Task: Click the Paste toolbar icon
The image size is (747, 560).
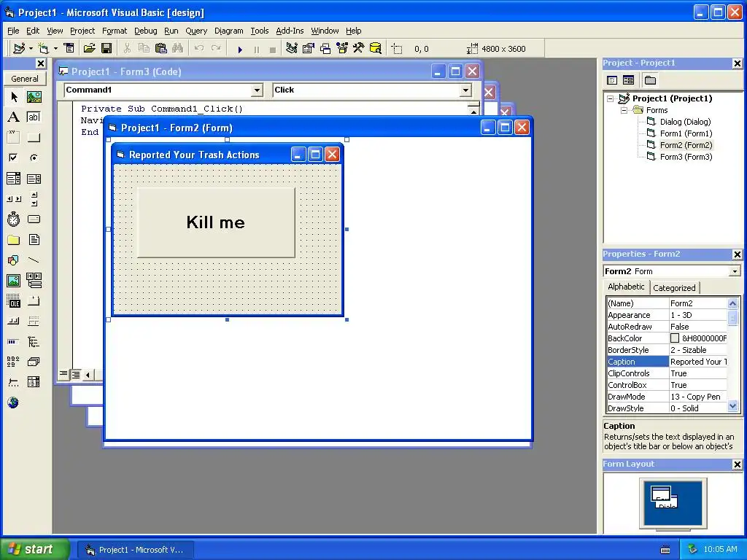Action: 161,49
